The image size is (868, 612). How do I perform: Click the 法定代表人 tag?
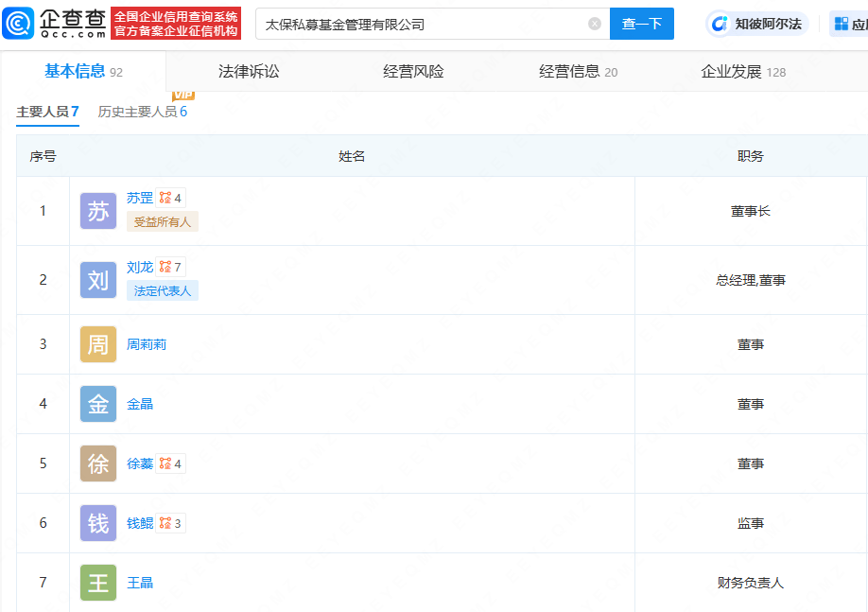coord(163,290)
